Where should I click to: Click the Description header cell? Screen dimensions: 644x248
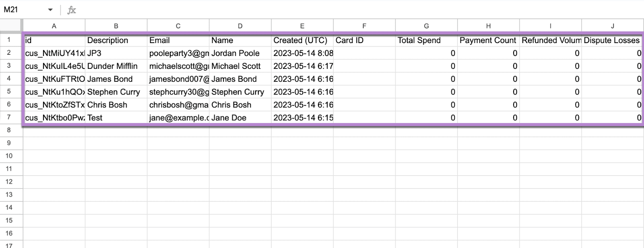click(x=116, y=40)
